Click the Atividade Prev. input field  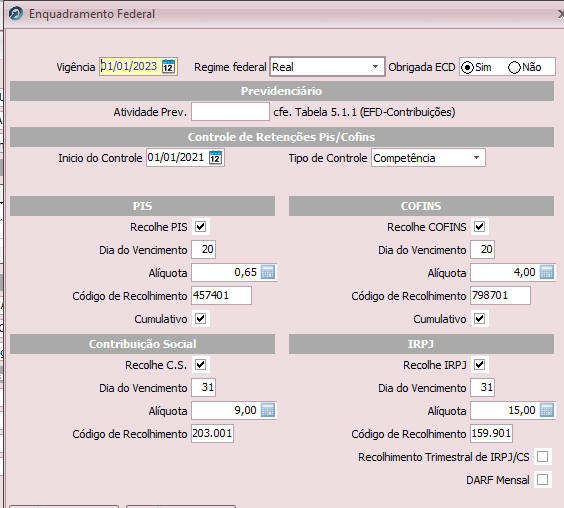230,112
